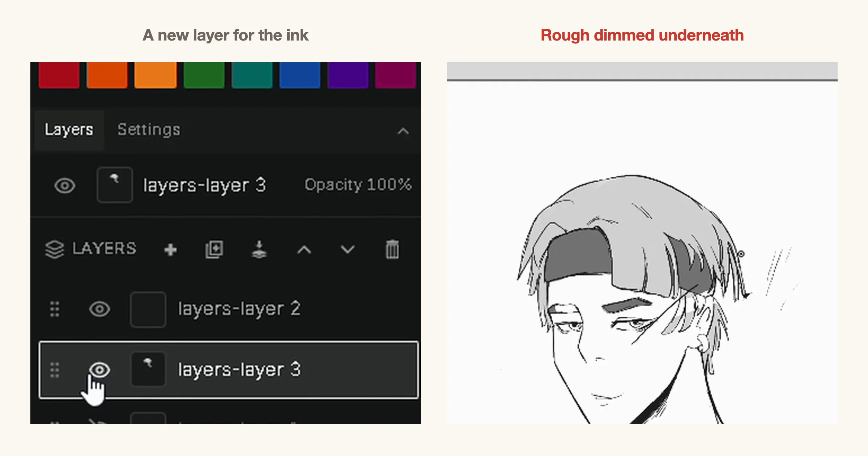Move layer up with up arrow
This screenshot has width=868, height=456.
[304, 250]
